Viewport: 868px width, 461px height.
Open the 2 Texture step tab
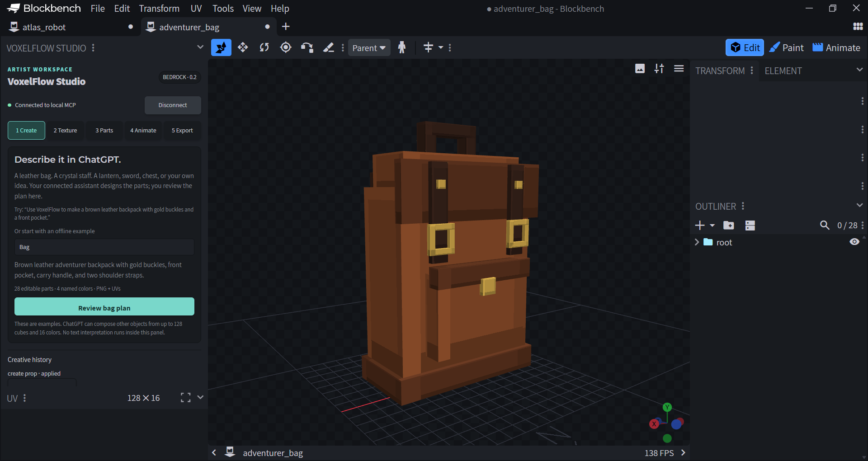coord(65,130)
